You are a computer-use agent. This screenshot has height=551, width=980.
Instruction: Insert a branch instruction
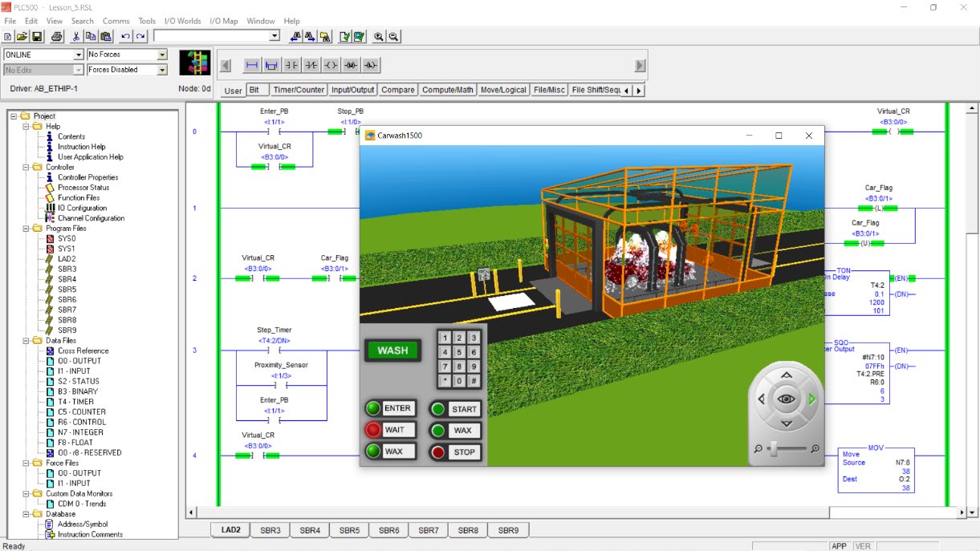(x=271, y=66)
